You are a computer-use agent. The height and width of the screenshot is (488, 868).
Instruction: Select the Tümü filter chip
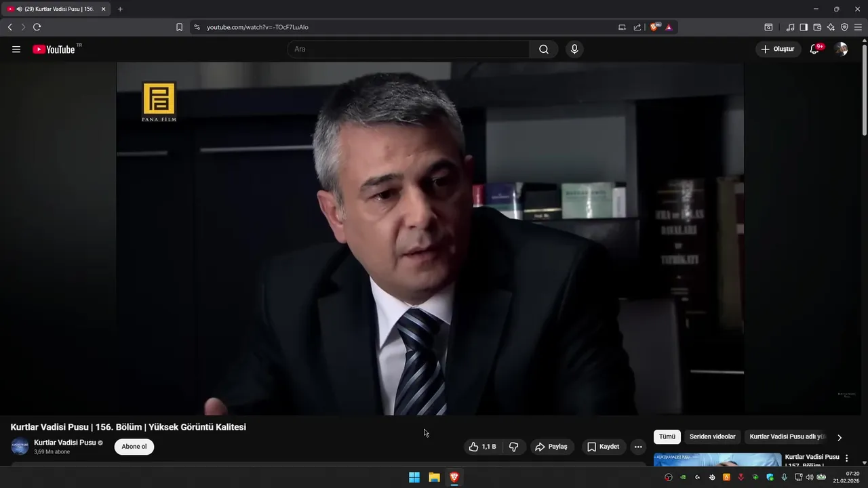667,436
